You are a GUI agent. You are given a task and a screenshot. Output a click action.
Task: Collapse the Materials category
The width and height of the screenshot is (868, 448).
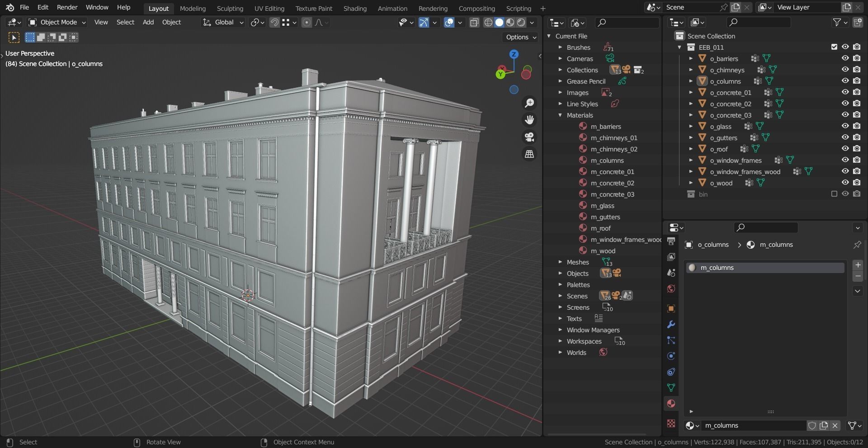click(x=560, y=115)
